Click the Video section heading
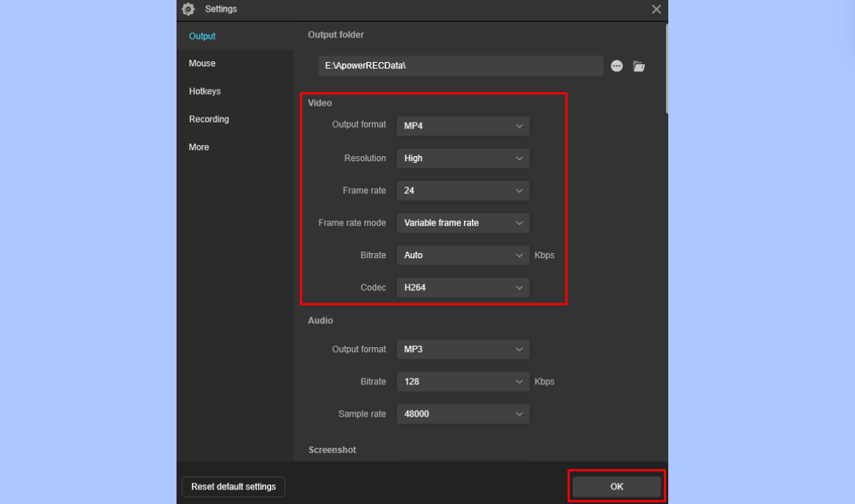 [320, 103]
